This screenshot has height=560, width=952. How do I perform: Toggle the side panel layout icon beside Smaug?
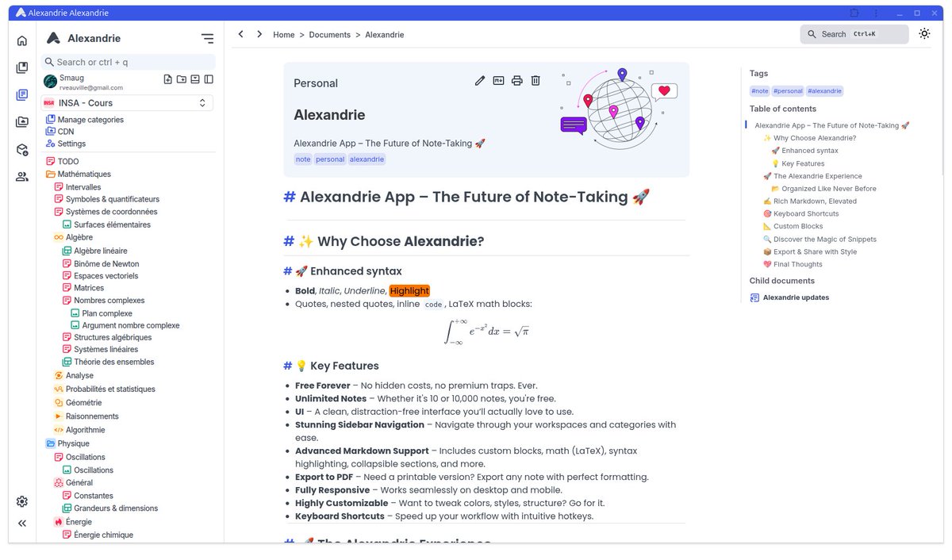click(x=209, y=79)
